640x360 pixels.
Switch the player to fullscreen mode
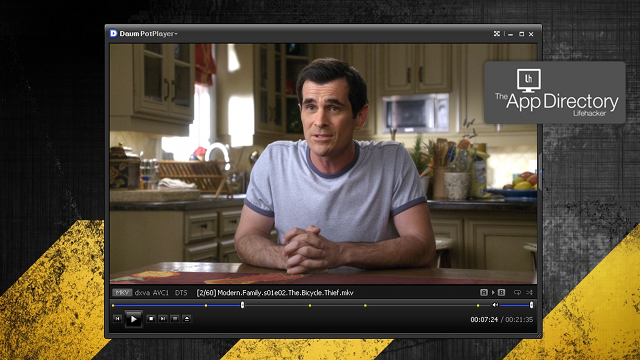(497, 34)
